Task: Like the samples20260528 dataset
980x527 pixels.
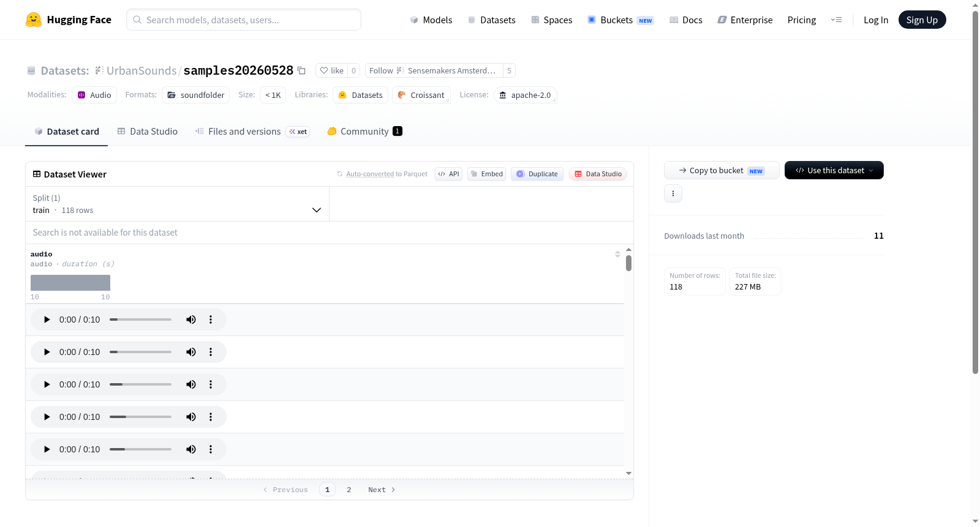Action: click(x=331, y=70)
